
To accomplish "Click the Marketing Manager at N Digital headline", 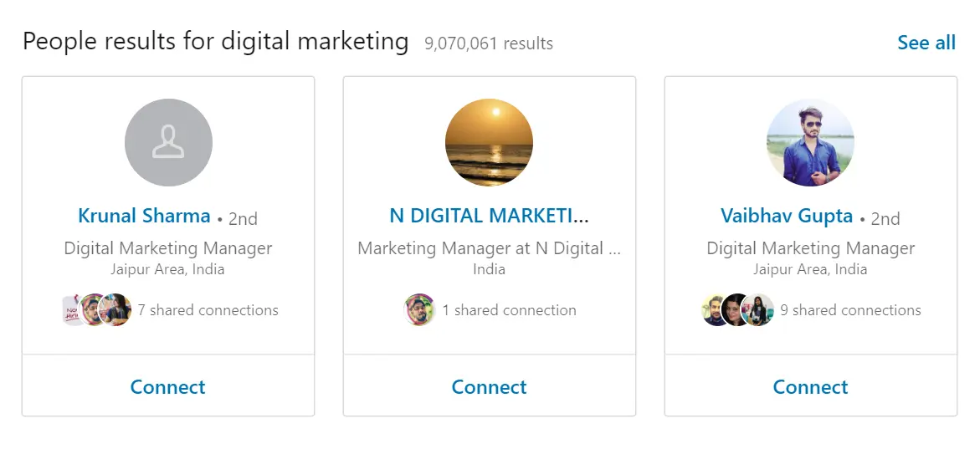I will 489,248.
